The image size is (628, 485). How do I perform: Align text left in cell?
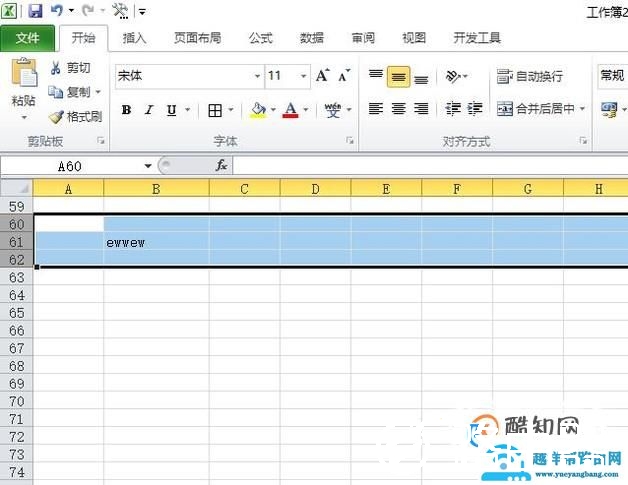pyautogui.click(x=376, y=109)
